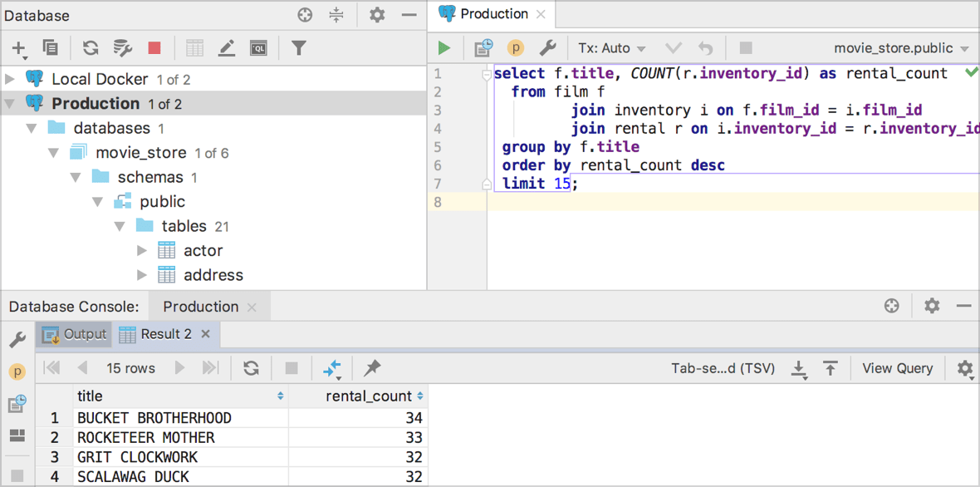Image resolution: width=980 pixels, height=487 pixels.
Task: Expand the Local Docker data source
Action: (10, 79)
